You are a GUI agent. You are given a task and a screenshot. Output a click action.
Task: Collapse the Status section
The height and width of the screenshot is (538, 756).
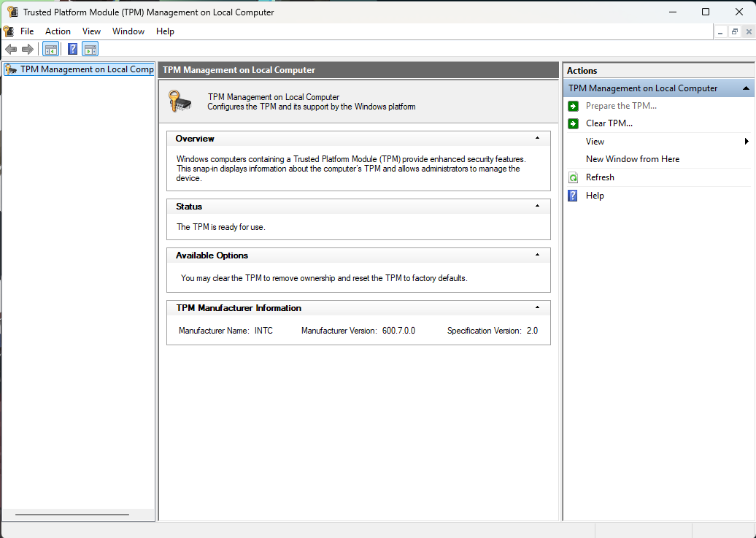(537, 206)
